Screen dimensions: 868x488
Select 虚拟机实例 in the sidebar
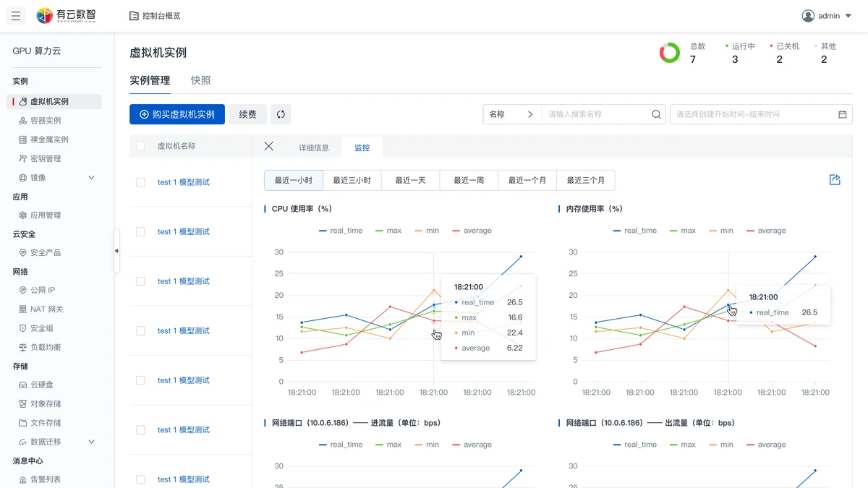pos(54,102)
